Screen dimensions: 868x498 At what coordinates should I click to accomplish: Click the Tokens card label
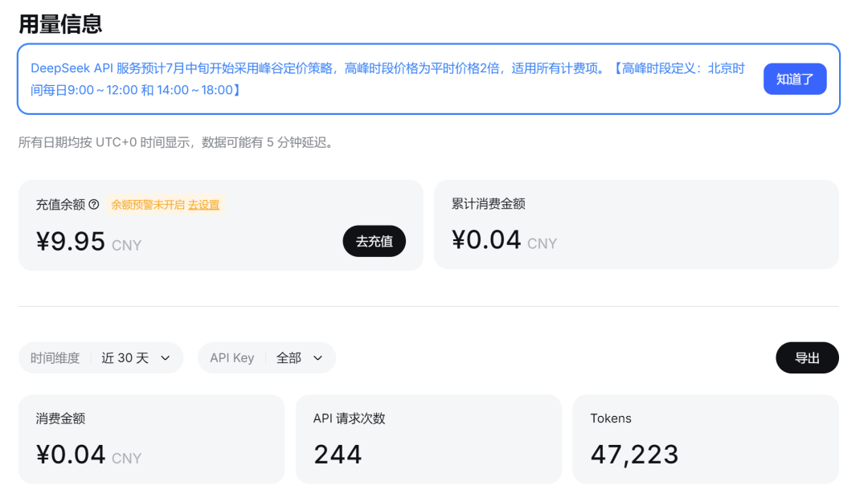[611, 418]
